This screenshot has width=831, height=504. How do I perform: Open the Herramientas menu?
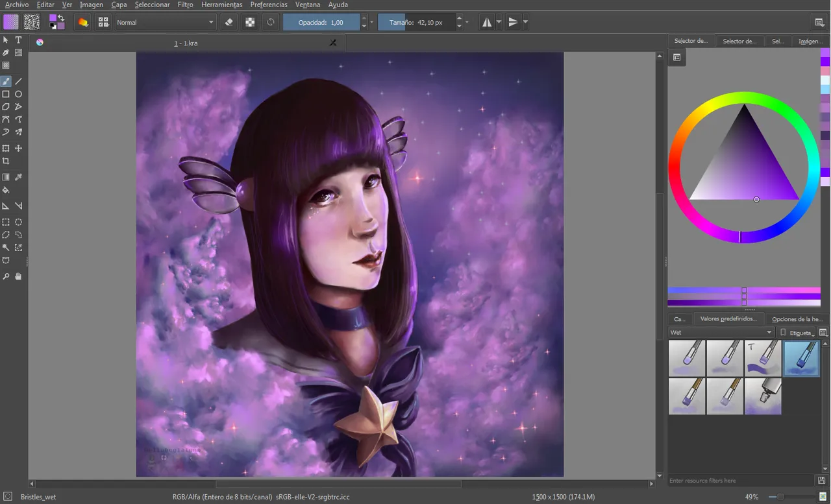pyautogui.click(x=221, y=5)
